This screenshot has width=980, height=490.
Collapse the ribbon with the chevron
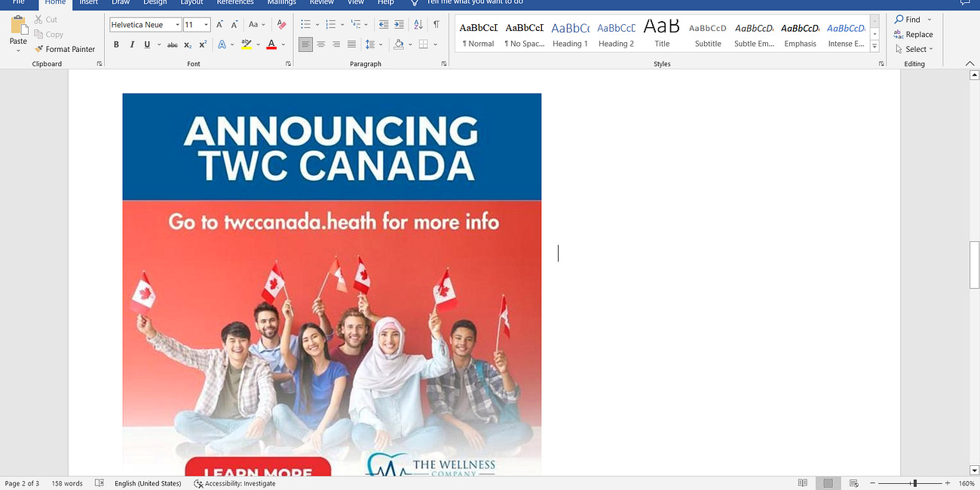[969, 64]
